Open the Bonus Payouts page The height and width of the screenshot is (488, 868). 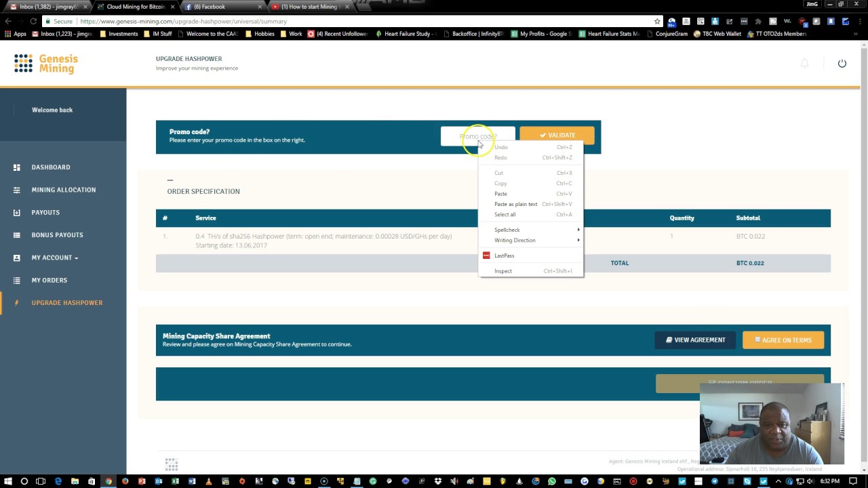click(x=57, y=235)
